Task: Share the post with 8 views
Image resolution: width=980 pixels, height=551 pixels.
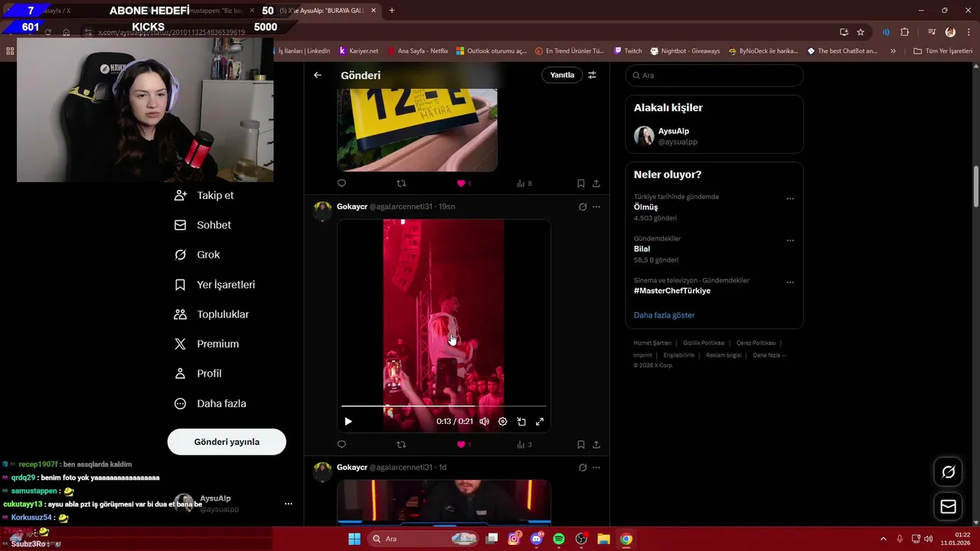Action: [x=596, y=183]
